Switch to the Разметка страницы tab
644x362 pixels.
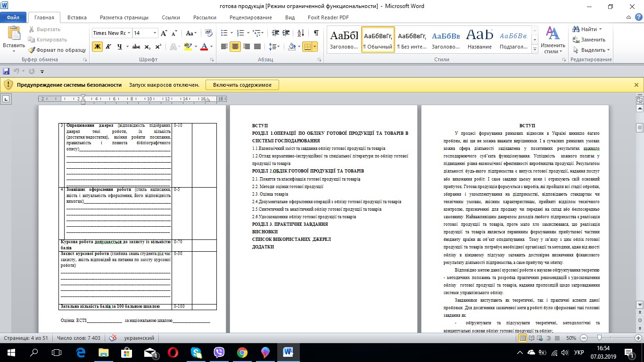pyautogui.click(x=124, y=17)
